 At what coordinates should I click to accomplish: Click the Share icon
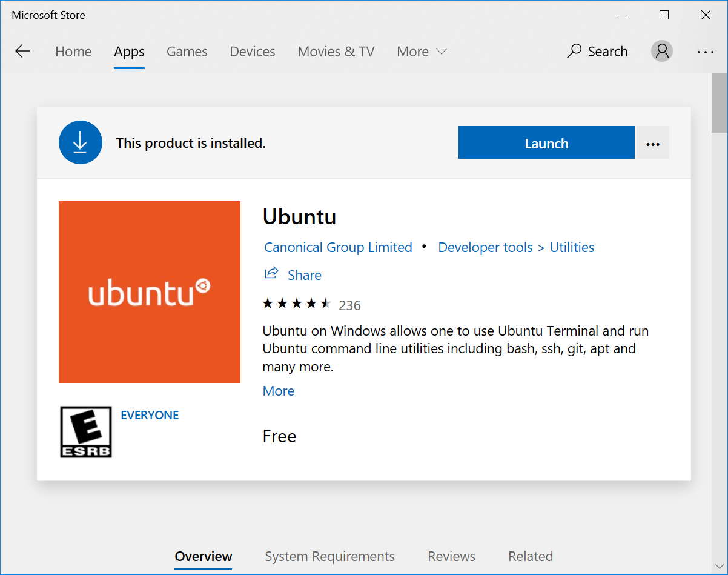click(271, 273)
